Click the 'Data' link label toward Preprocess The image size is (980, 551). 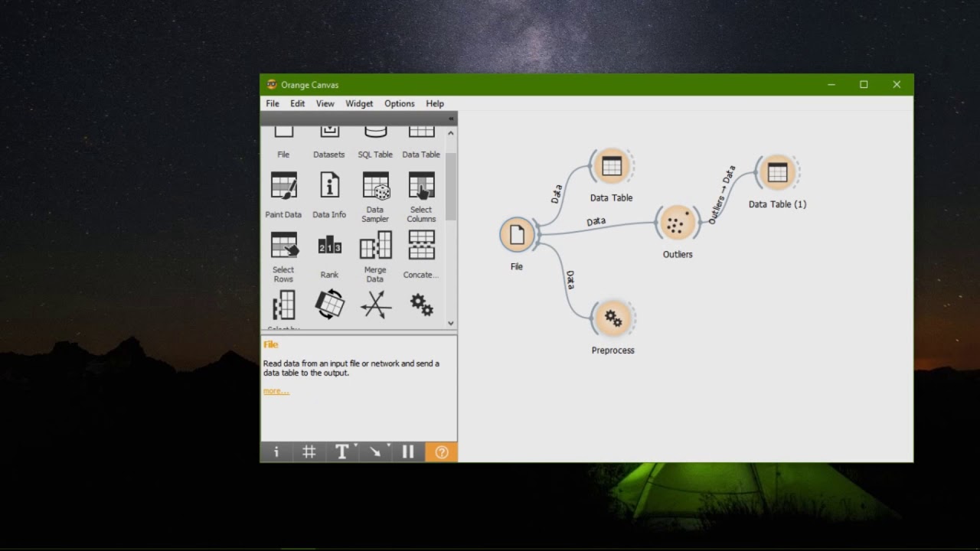click(570, 279)
